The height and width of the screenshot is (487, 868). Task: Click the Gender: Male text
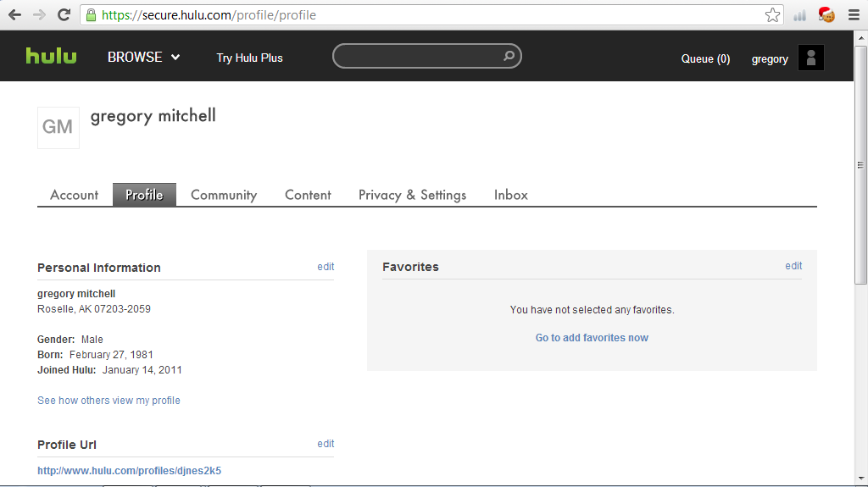tap(70, 340)
